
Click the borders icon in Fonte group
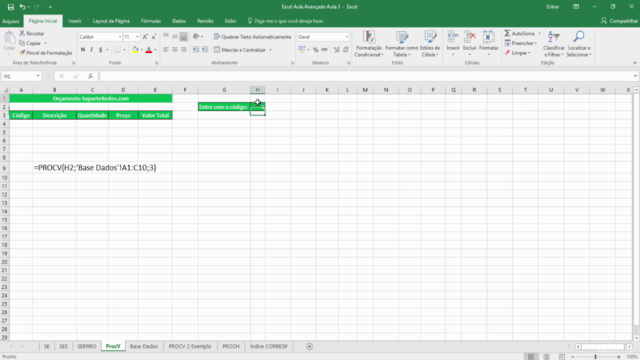coord(118,50)
